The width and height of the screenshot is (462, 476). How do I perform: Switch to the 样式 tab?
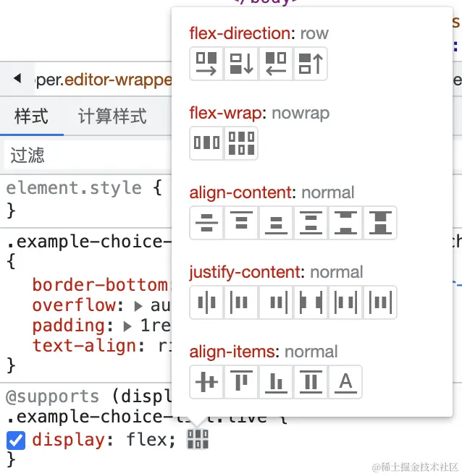click(x=31, y=116)
